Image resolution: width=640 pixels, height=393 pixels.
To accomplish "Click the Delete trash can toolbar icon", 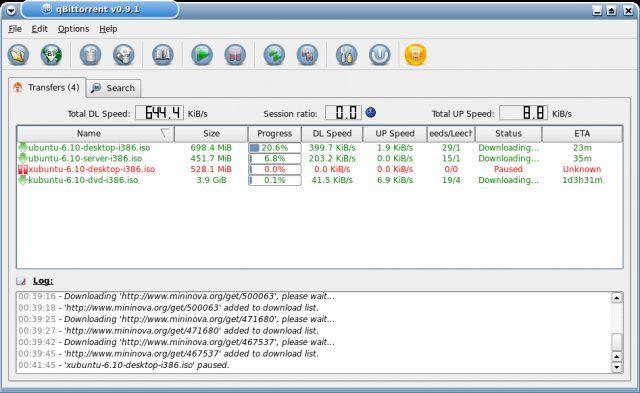I will click(91, 55).
